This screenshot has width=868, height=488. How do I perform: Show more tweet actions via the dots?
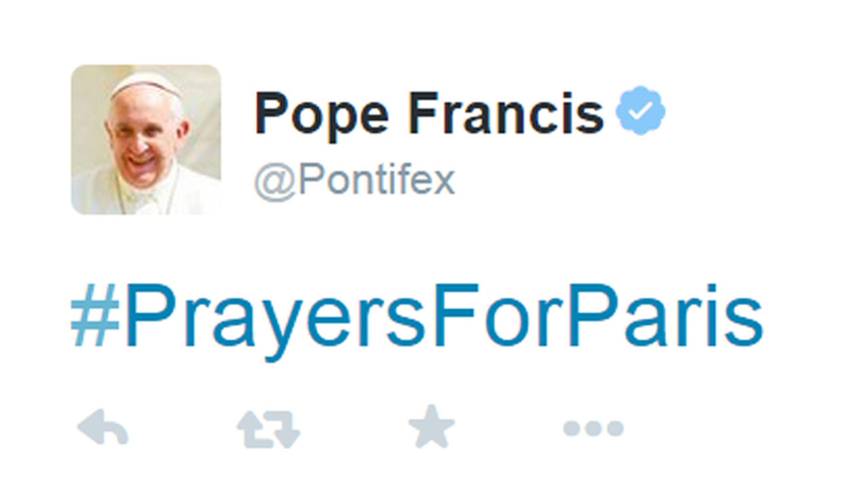click(593, 428)
